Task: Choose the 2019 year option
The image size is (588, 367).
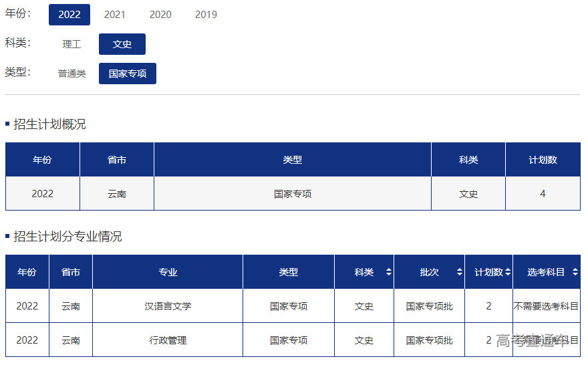Action: pyautogui.click(x=206, y=15)
